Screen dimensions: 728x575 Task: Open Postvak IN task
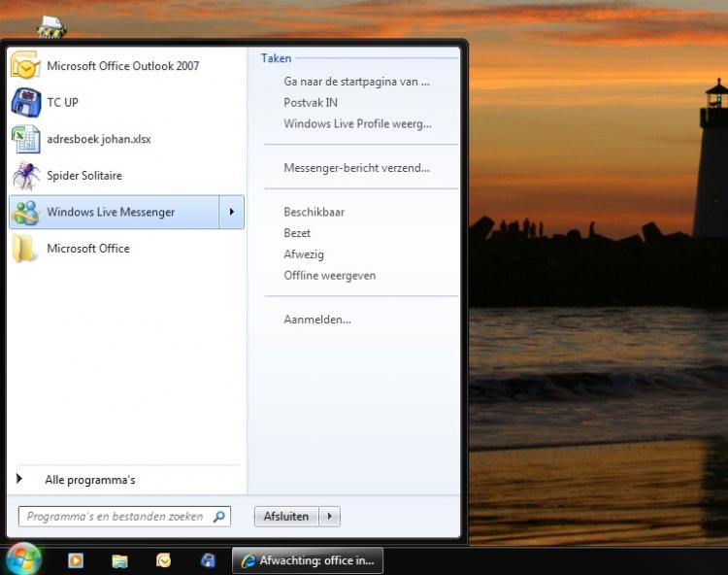pos(311,103)
